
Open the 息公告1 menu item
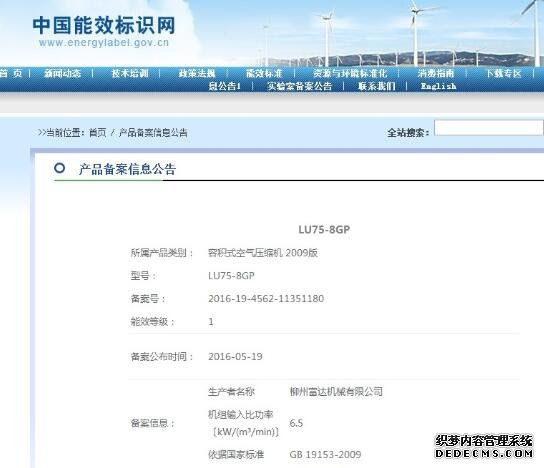coord(224,86)
